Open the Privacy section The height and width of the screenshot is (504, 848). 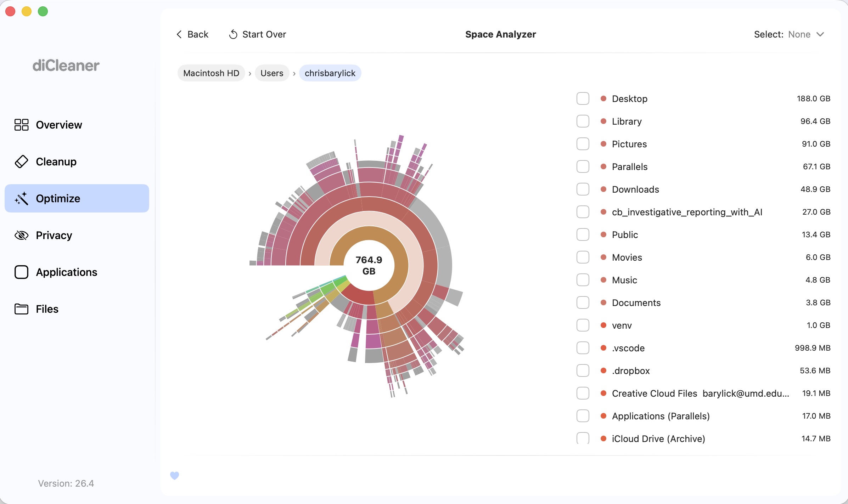click(x=77, y=235)
